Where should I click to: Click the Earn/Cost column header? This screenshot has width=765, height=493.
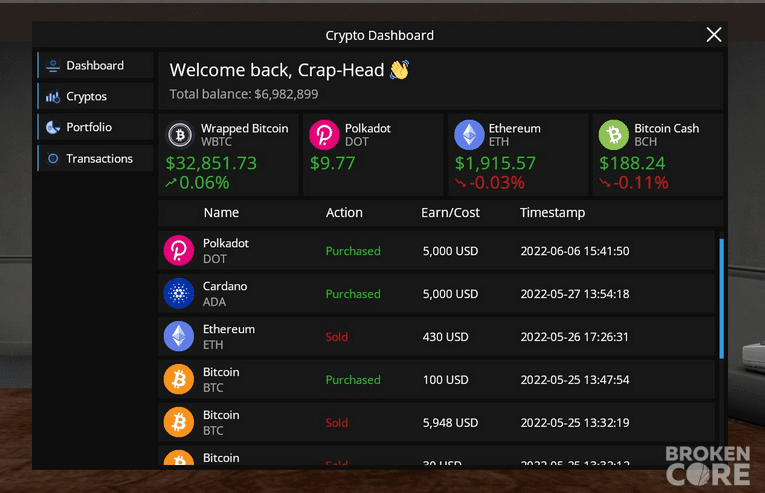pyautogui.click(x=450, y=213)
